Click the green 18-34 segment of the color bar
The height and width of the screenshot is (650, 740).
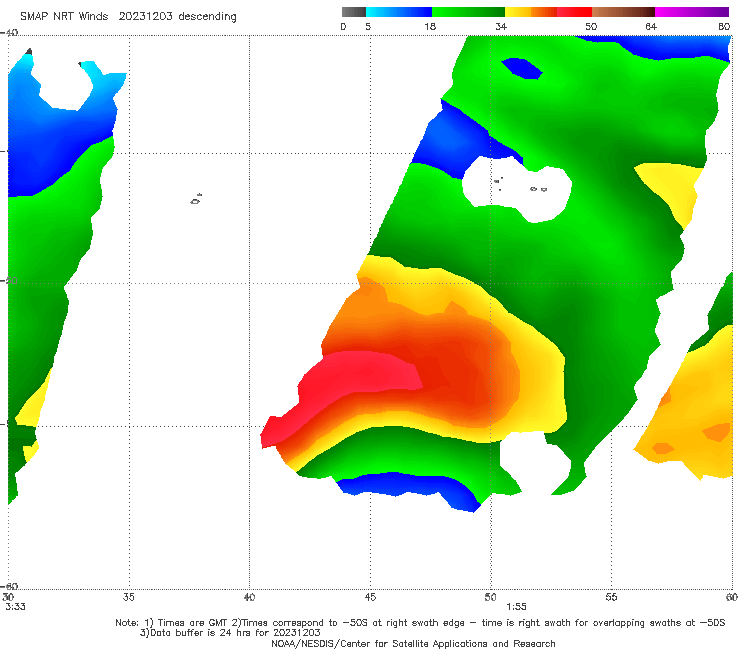pos(468,12)
